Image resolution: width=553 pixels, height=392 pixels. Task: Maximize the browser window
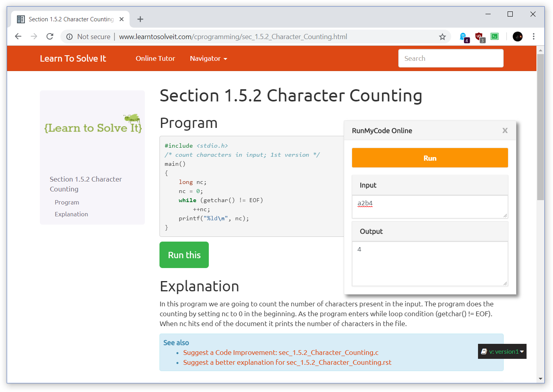point(510,14)
